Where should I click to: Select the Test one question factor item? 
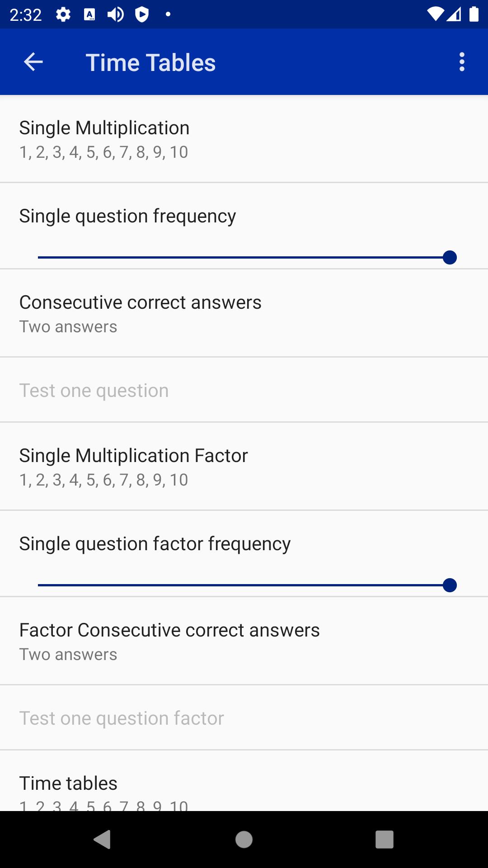coord(244,718)
